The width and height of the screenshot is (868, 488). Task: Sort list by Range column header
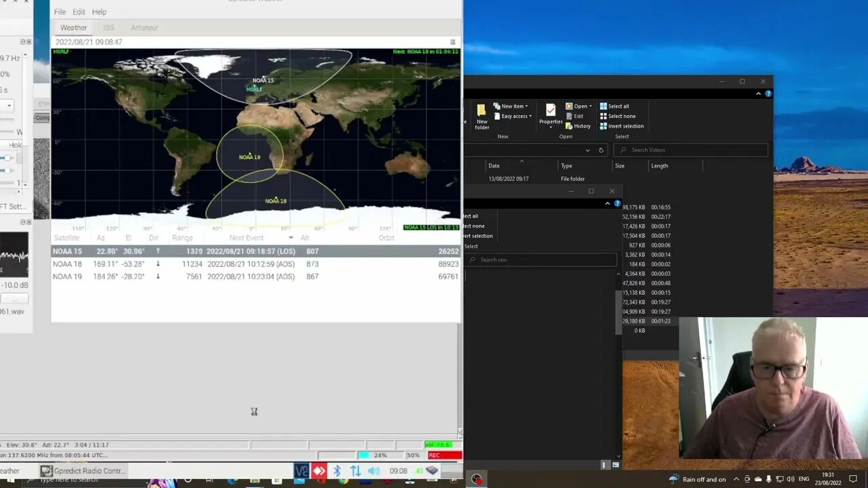click(182, 238)
